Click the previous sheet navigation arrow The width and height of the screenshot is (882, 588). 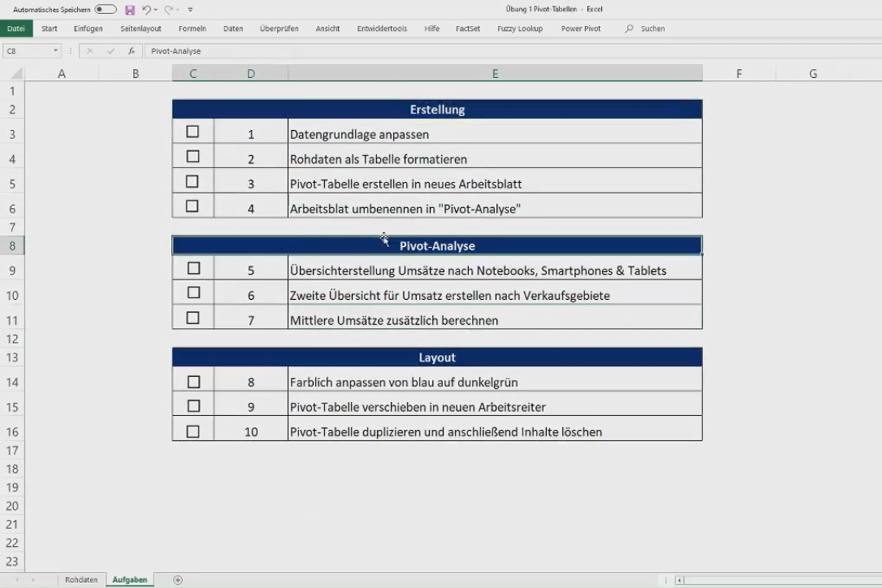coord(17,580)
